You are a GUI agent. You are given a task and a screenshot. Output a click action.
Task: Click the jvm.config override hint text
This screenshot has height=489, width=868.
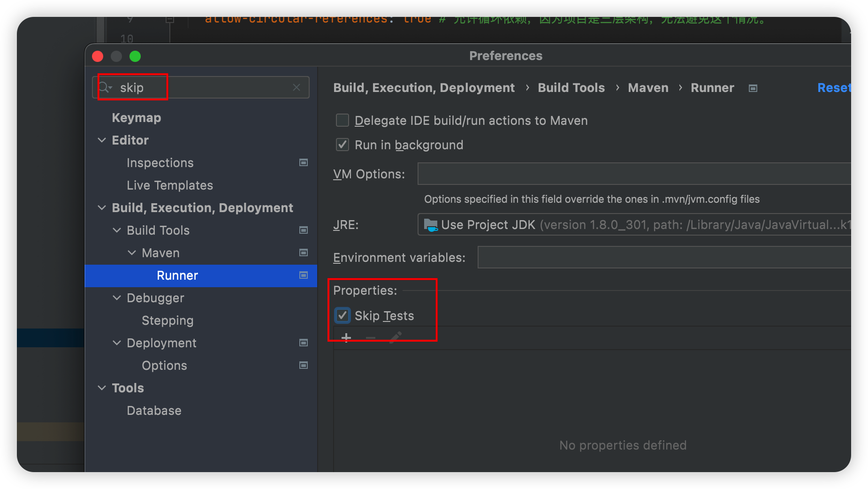(592, 199)
